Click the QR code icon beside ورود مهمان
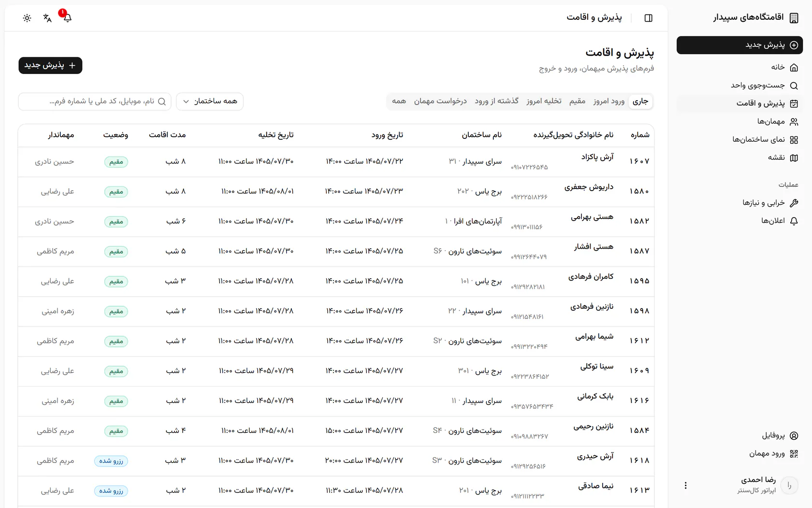 tap(794, 454)
